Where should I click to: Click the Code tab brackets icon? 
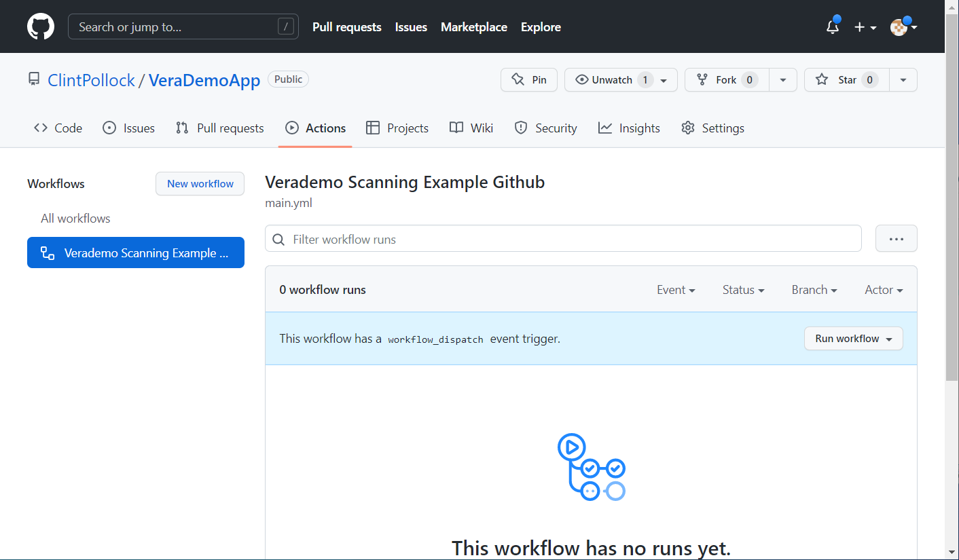(41, 128)
